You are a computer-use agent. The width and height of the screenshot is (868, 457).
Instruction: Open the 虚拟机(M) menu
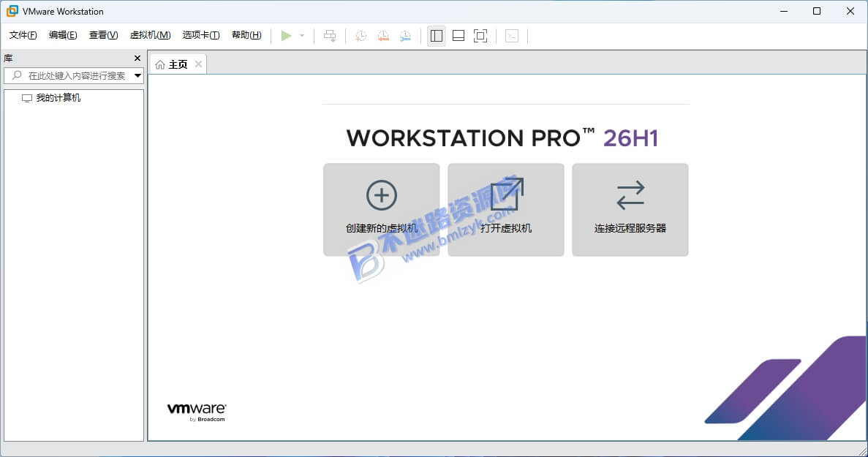click(150, 35)
